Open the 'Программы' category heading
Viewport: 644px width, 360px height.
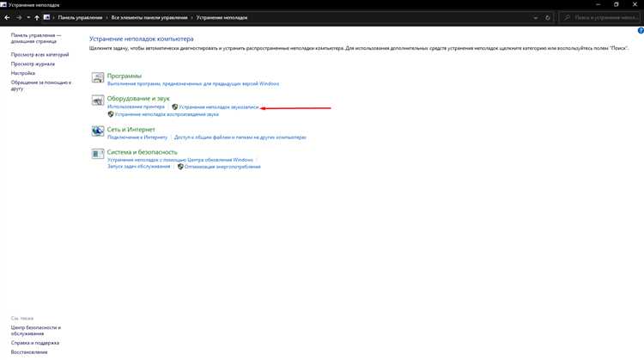125,76
